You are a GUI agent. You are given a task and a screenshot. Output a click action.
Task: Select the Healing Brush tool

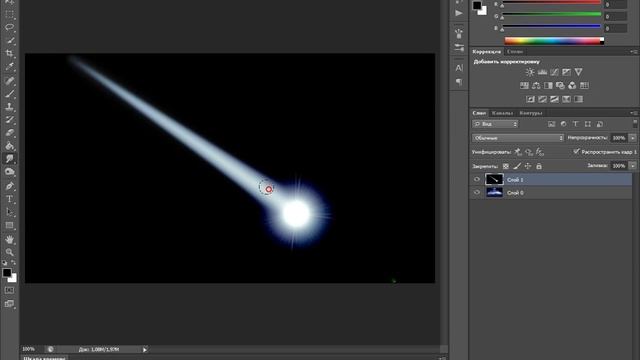[x=9, y=81]
